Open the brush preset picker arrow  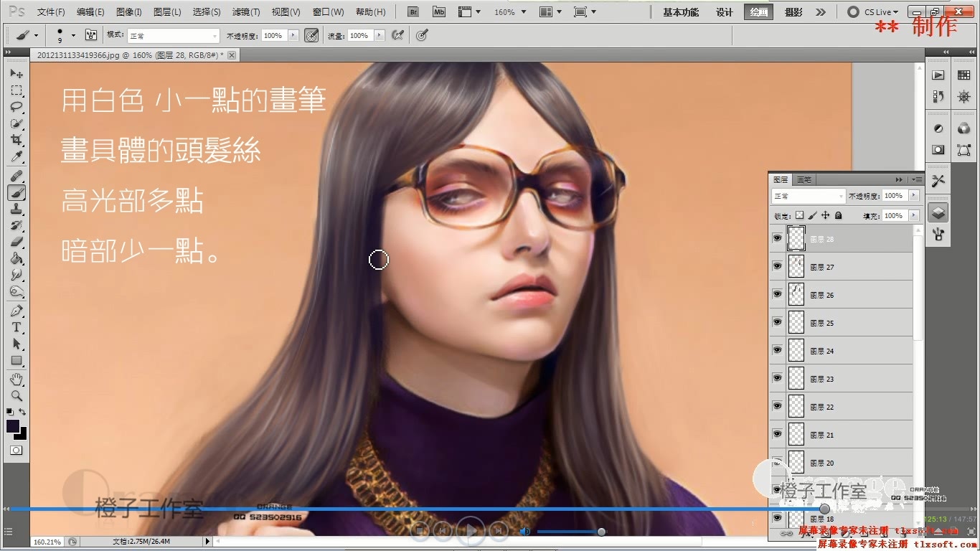(x=73, y=35)
